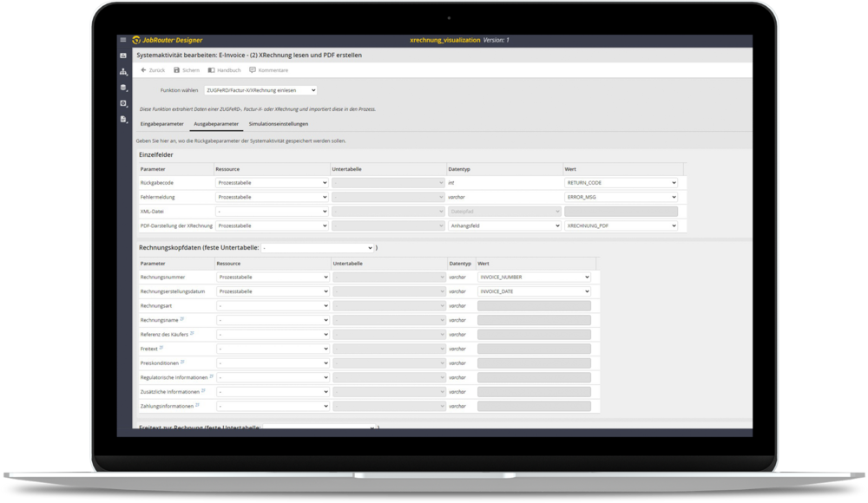Open the first sidebar icon below the menu
Screen dimensions: 868x503
(123, 56)
